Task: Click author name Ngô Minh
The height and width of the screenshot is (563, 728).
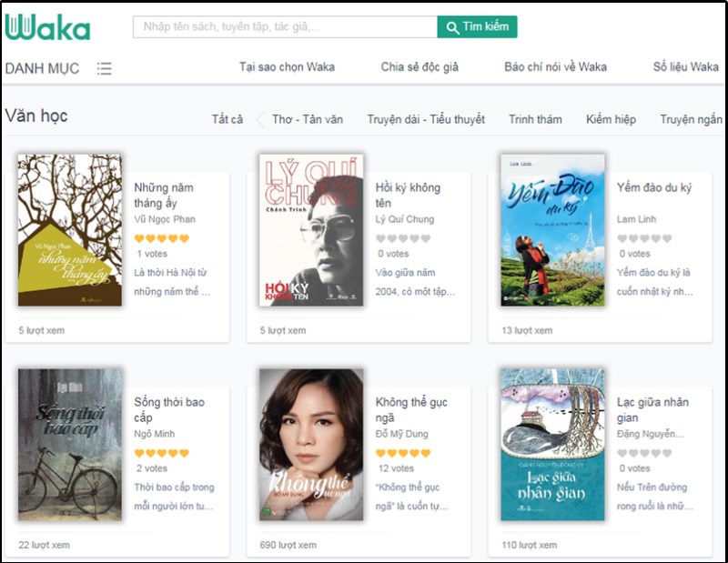Action: click(155, 434)
